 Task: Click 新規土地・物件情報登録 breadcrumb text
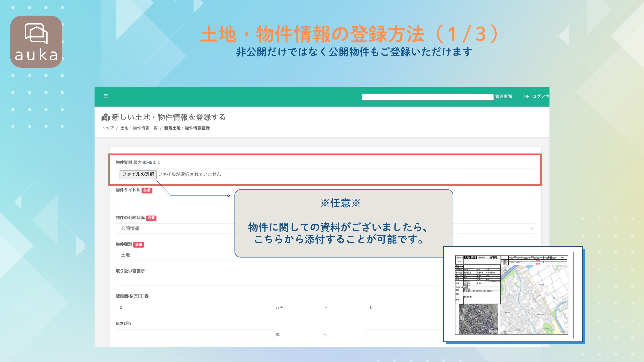pos(187,128)
